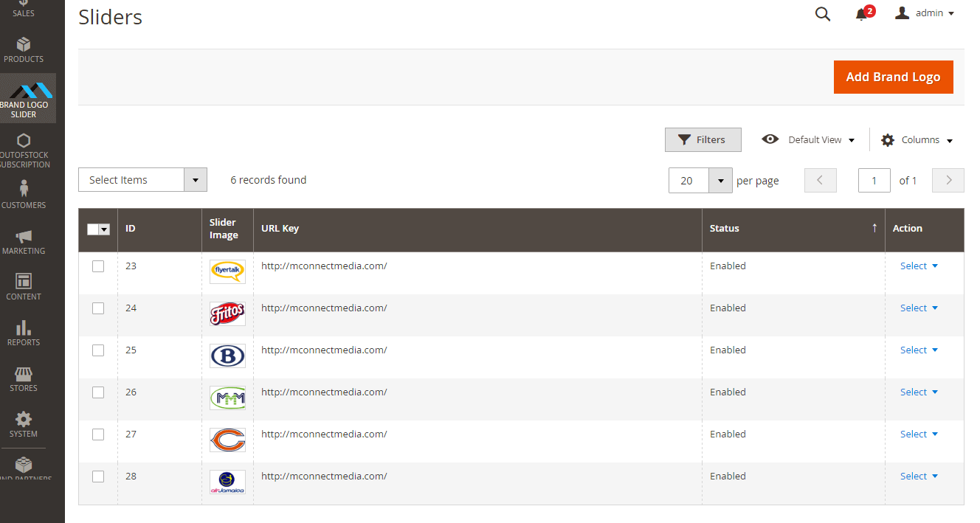
Task: Click the Fritos slider image thumbnail
Action: pyautogui.click(x=227, y=314)
